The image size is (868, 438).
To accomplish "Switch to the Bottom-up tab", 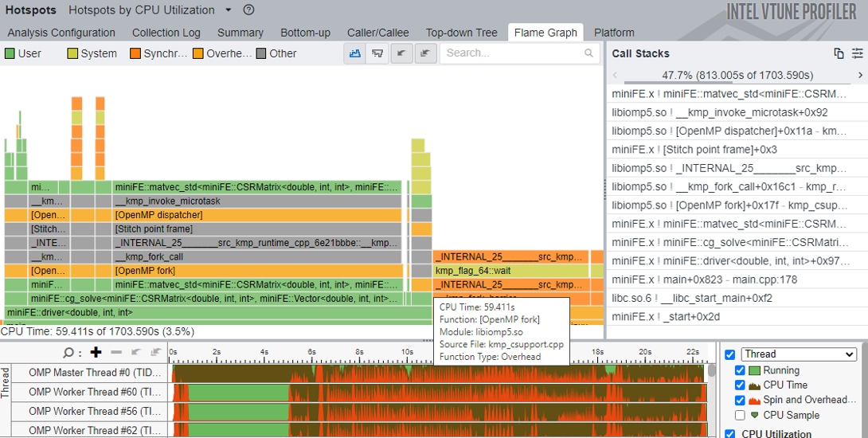I will pos(305,33).
